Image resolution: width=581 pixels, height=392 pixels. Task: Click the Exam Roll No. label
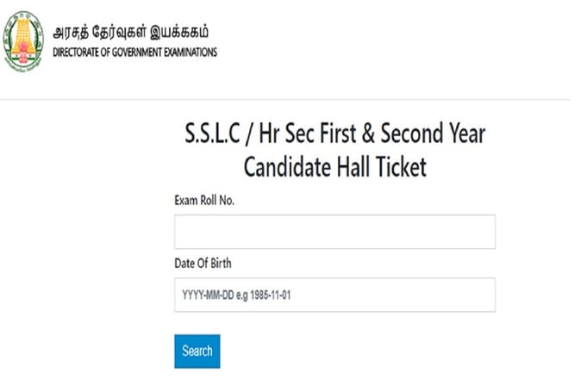(x=204, y=200)
